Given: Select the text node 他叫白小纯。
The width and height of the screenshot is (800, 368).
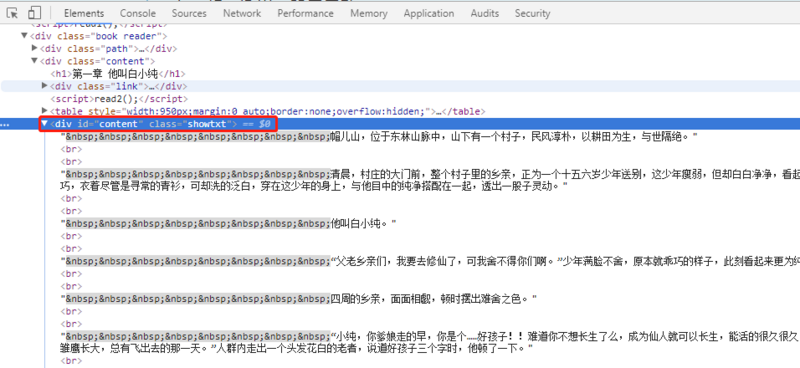Looking at the screenshot, I should click(229, 224).
